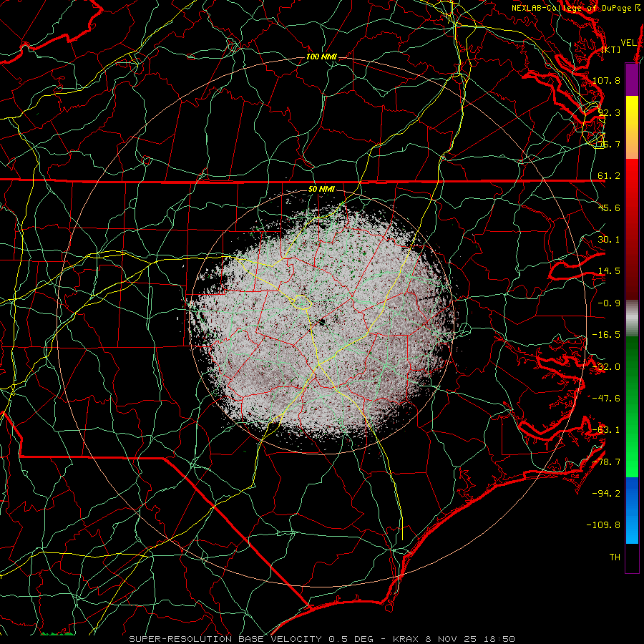This screenshot has width=644, height=644.
Task: Click the 92.3 scale value
Action: click(609, 112)
